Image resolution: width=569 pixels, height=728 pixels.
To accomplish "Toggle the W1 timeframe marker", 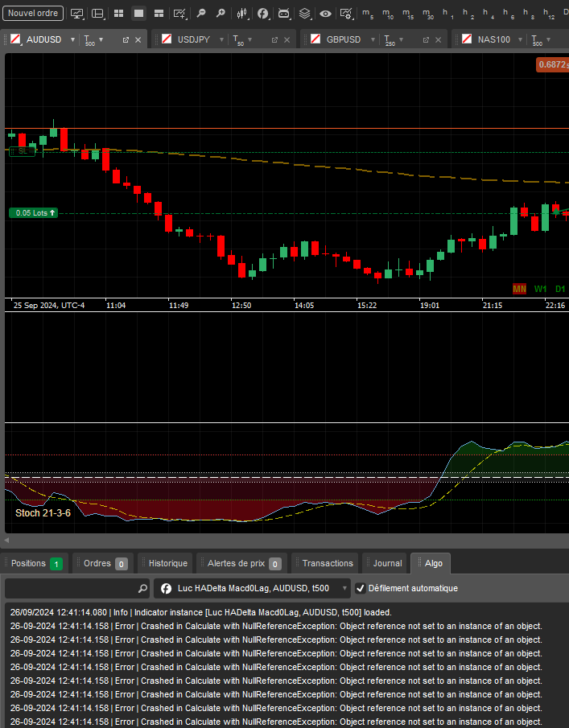I will click(x=540, y=289).
